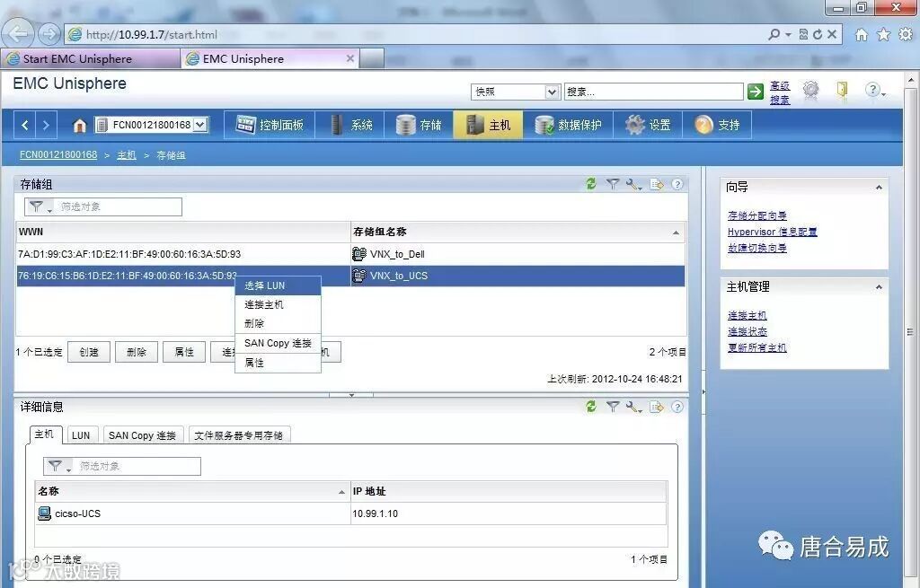Open the 支持 menu
Viewport: 920px width, 588px height.
[x=717, y=125]
